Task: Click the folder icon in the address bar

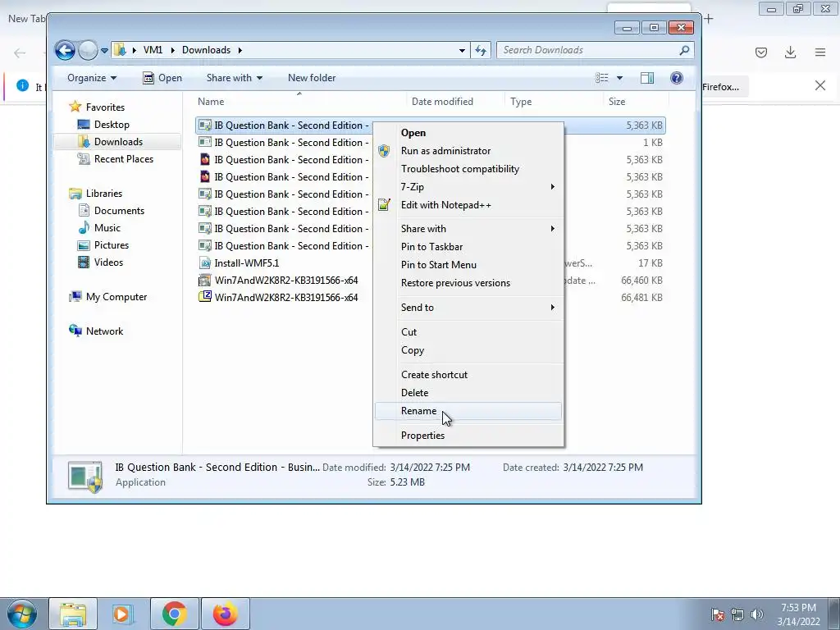Action: (120, 50)
